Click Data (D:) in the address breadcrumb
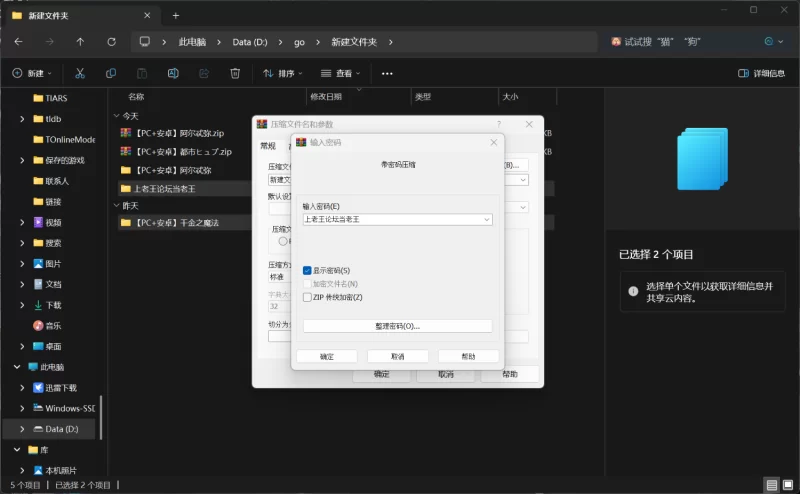The height and width of the screenshot is (494, 800). pyautogui.click(x=250, y=42)
